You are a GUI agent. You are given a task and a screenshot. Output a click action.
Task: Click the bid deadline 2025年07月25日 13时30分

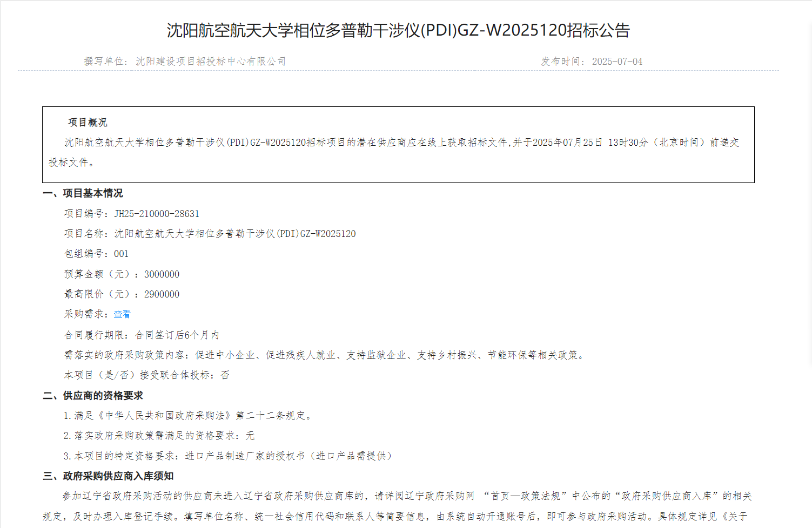coord(590,143)
